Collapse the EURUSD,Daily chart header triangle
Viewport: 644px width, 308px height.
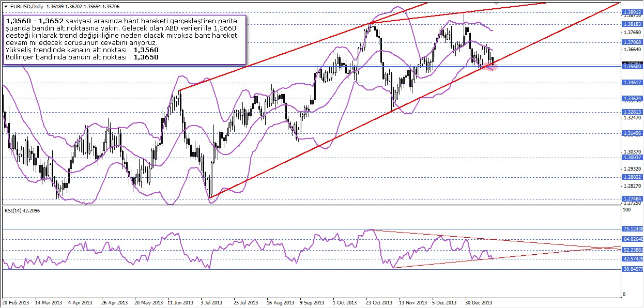[x=6, y=6]
